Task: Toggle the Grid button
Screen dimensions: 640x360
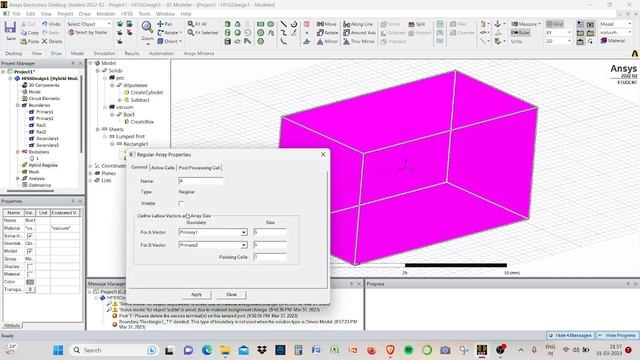Action: pos(555,24)
